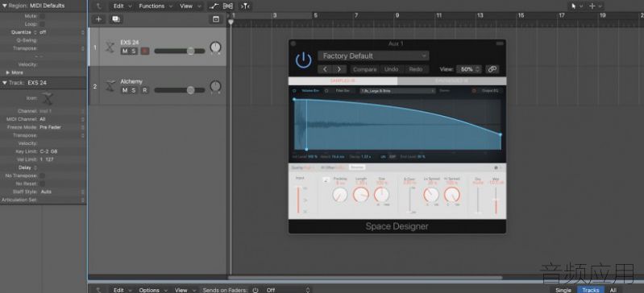The width and height of the screenshot is (644, 293).
Task: Open the tracks area Edit menu
Action: (122, 6)
